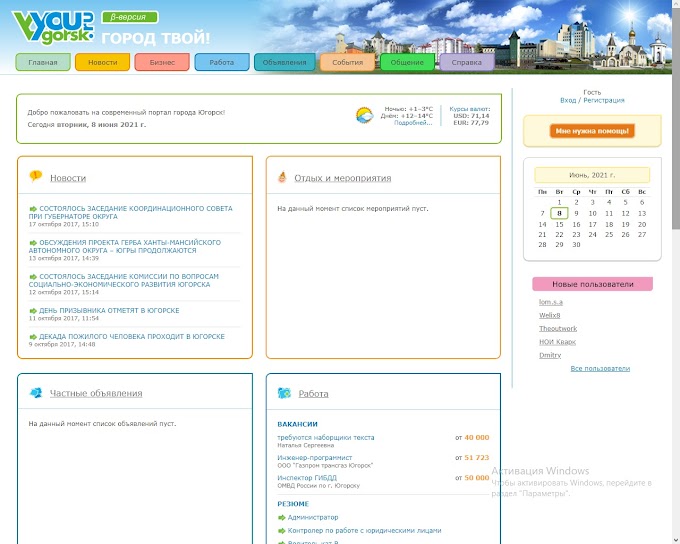
Task: Click green arrow next to Администратор resume
Action: coord(281,518)
